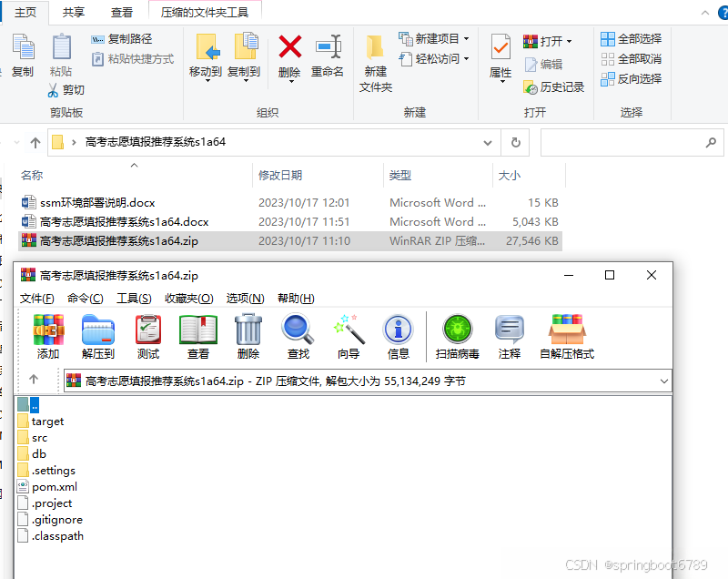
Task: Sort by Type (类型) column header
Action: (439, 175)
